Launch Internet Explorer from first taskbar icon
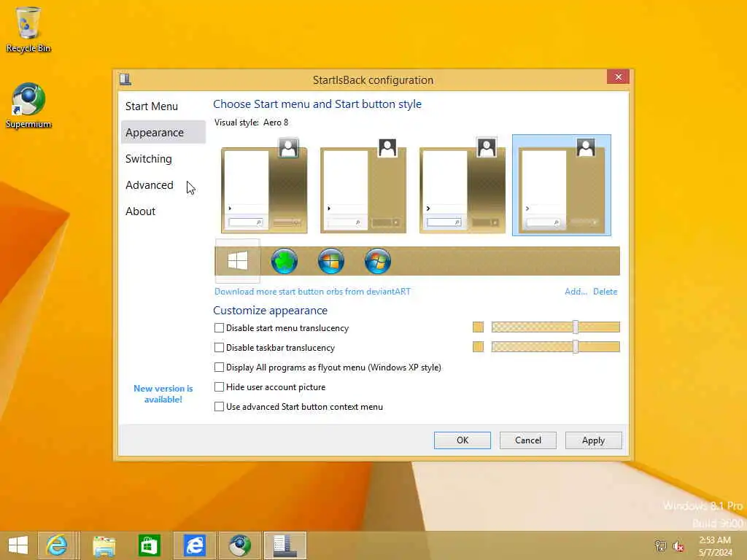The height and width of the screenshot is (560, 747). click(57, 545)
